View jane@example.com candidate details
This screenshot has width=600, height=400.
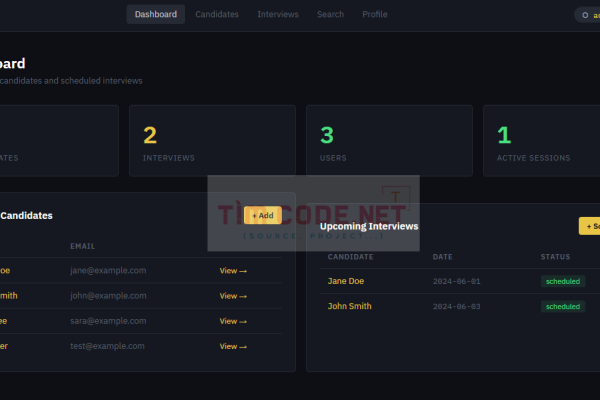[233, 271]
